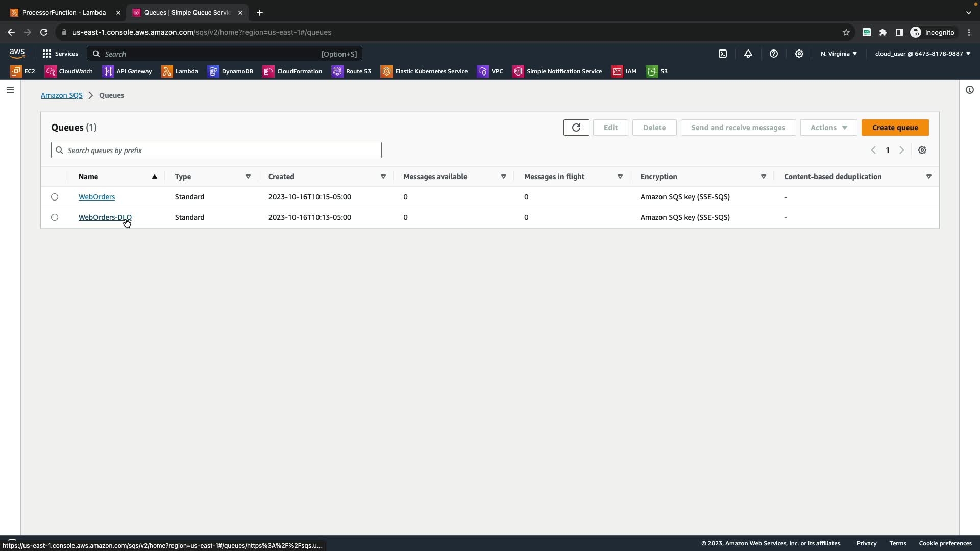This screenshot has height=551, width=980.
Task: Expand the side navigation hamburger menu
Action: click(10, 90)
